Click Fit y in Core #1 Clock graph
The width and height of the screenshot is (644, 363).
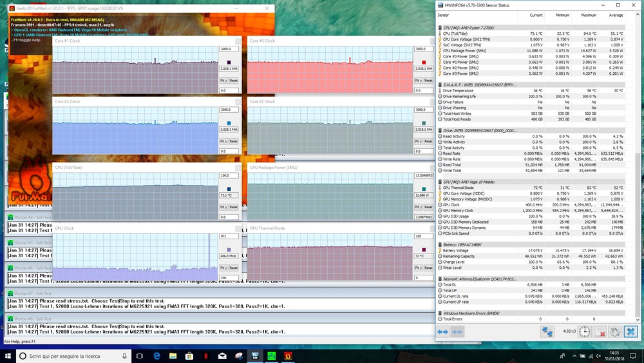[223, 81]
